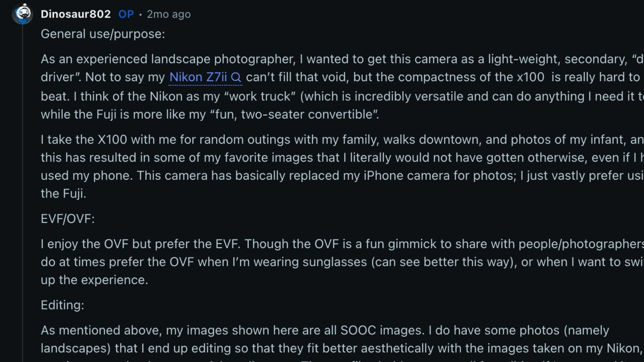Visit Dinosaur802's profile via username
Viewport: 644px width, 362px height.
75,14
